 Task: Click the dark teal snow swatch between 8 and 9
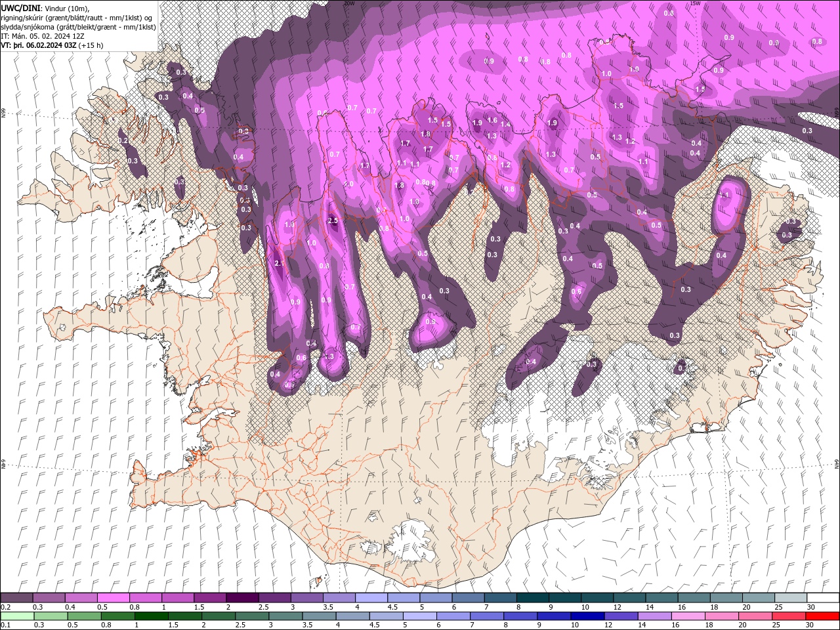pos(532,597)
